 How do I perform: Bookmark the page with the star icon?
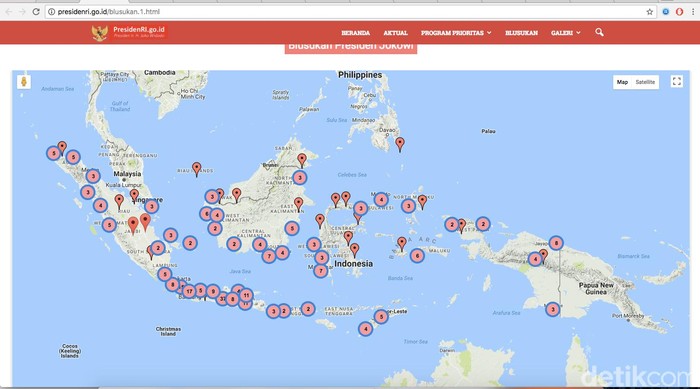point(650,12)
